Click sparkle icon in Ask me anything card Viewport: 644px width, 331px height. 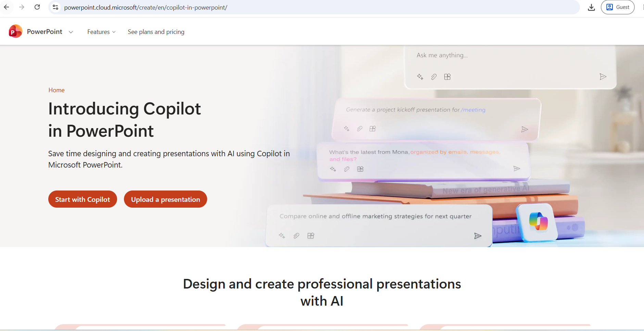click(420, 77)
